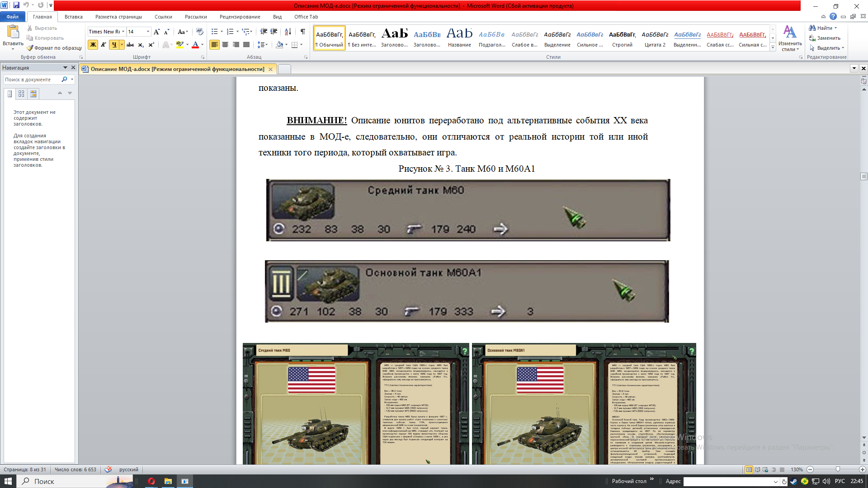
Task: Click the Decrease Indent icon
Action: click(264, 32)
